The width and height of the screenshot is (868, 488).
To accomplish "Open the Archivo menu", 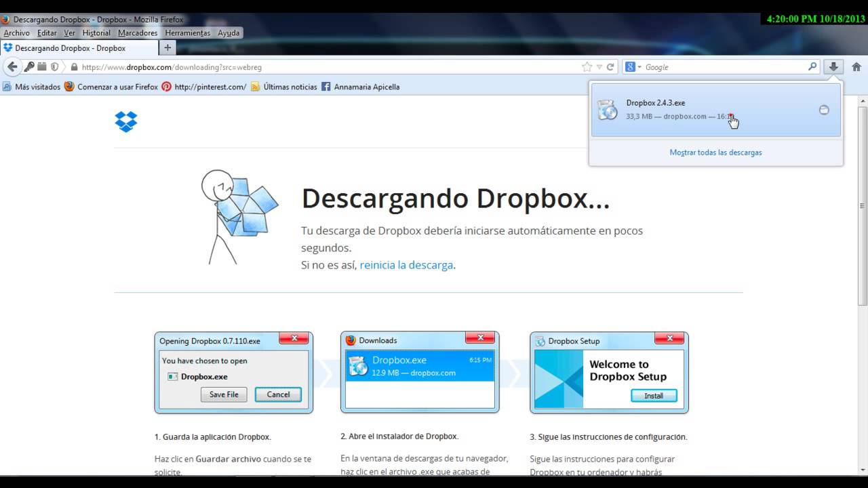I will (x=17, y=33).
